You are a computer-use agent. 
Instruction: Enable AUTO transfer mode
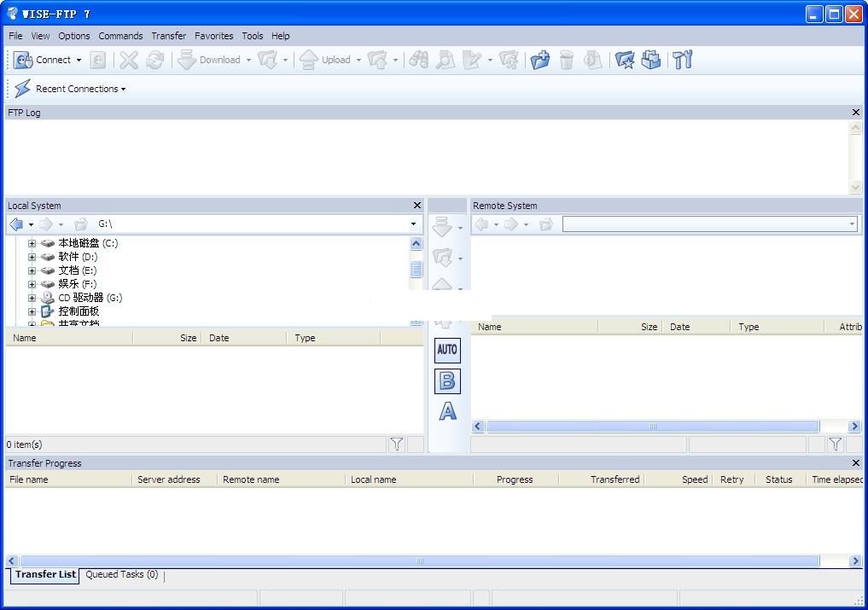(x=447, y=350)
